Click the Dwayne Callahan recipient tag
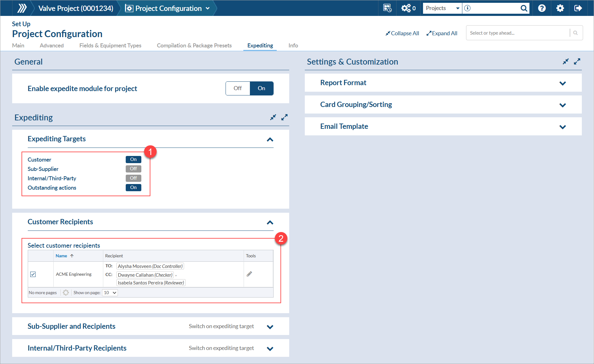 (x=145, y=275)
